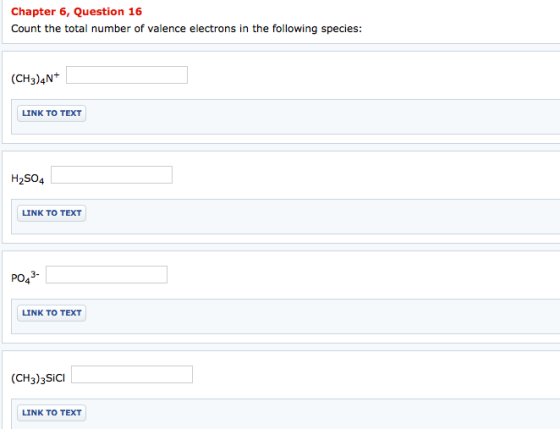The image size is (560, 429).
Task: Click empty gray panel beside first Link to Text
Action: (x=321, y=117)
